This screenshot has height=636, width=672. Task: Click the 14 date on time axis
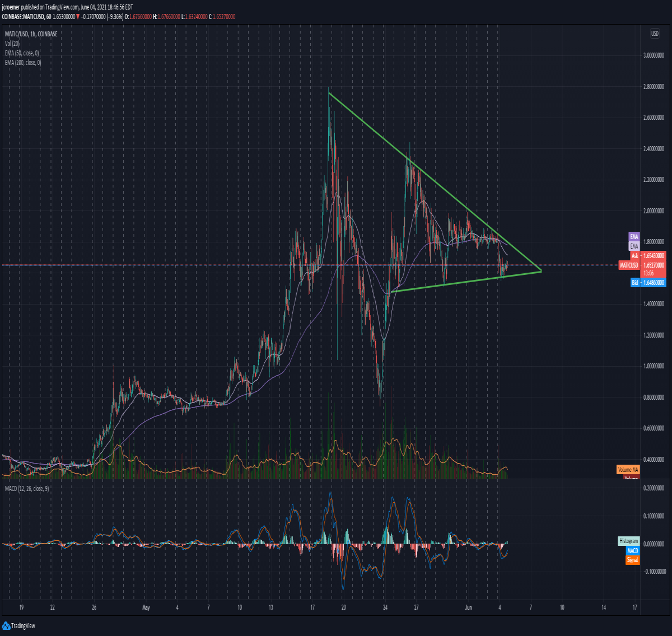point(604,607)
